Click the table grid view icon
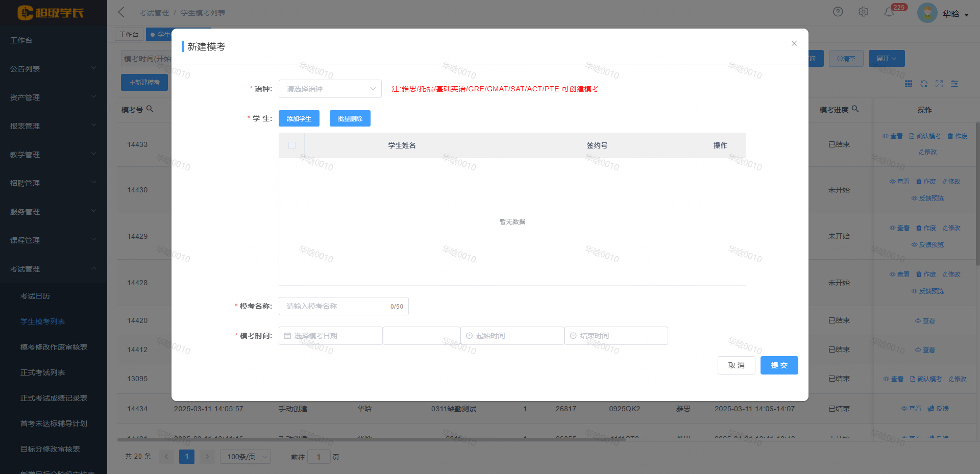 click(x=909, y=84)
